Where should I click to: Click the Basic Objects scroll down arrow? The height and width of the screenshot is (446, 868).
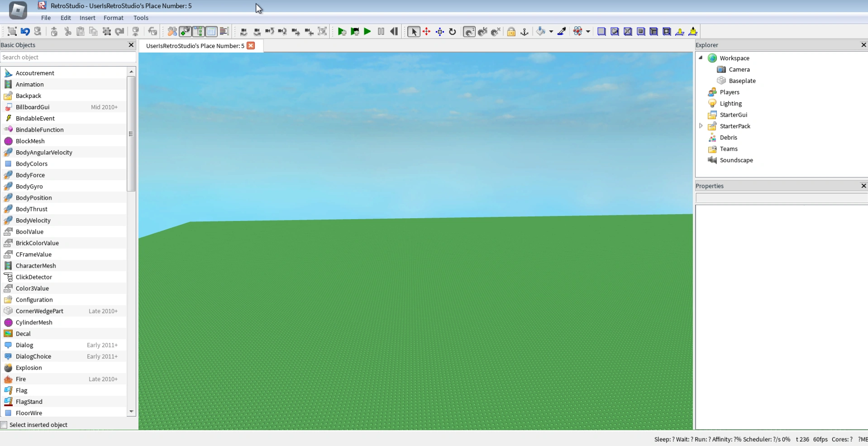[131, 412]
